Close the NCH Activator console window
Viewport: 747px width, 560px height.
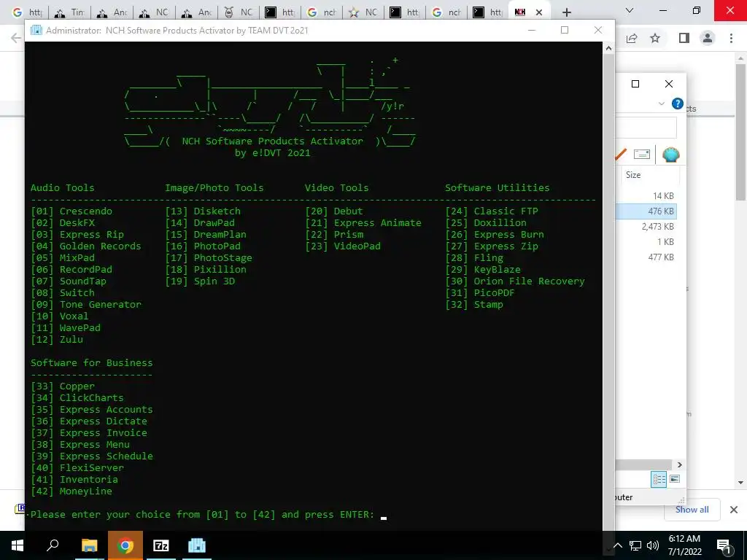coord(598,30)
